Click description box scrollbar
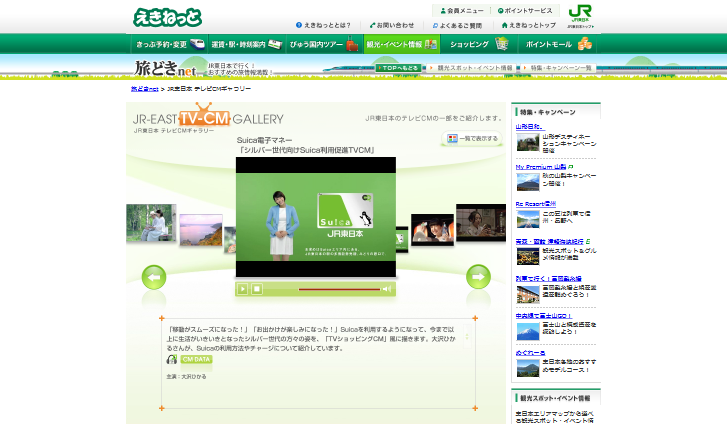Image resolution: width=727 pixels, height=424 pixels. pos(467,336)
